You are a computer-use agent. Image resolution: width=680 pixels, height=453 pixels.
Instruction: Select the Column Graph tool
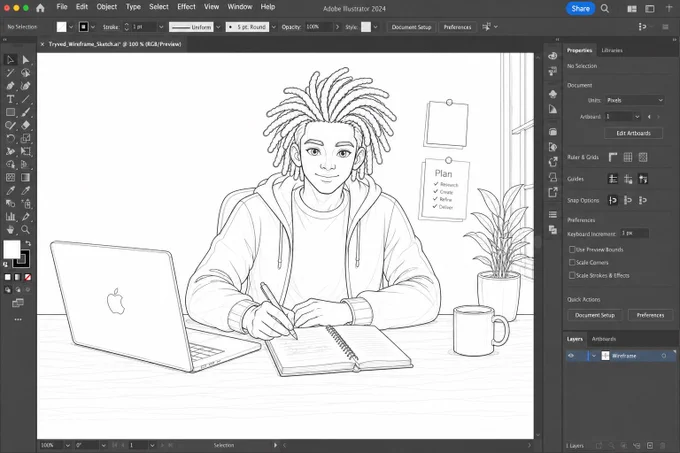pyautogui.click(x=10, y=216)
